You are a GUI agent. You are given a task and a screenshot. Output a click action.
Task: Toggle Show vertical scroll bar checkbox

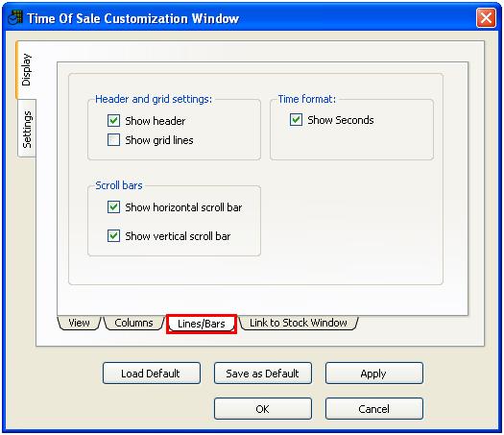click(x=114, y=235)
